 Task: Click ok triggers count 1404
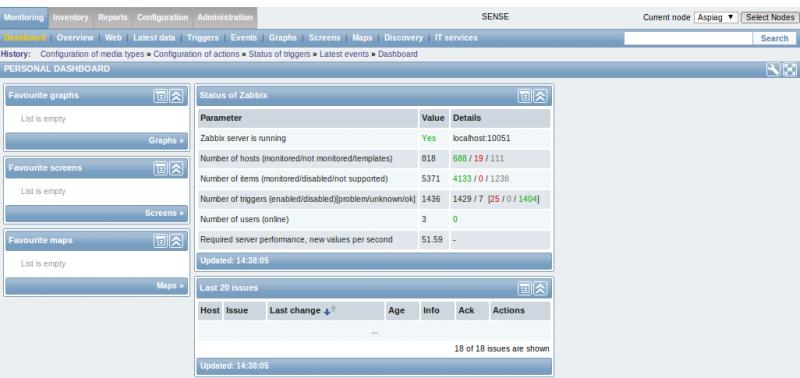(528, 199)
